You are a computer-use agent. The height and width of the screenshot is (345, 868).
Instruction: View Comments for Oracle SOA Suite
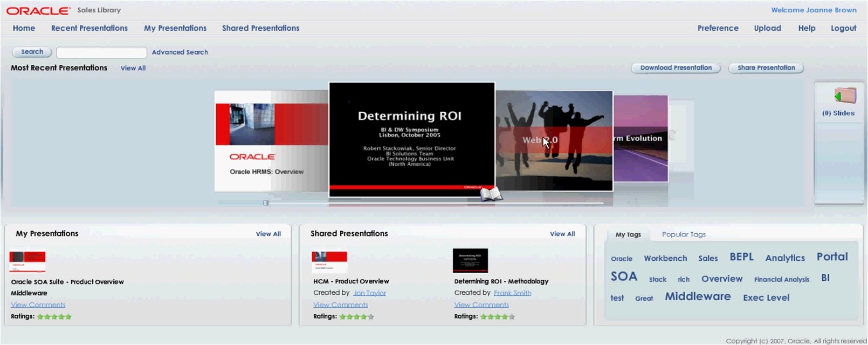(38, 305)
